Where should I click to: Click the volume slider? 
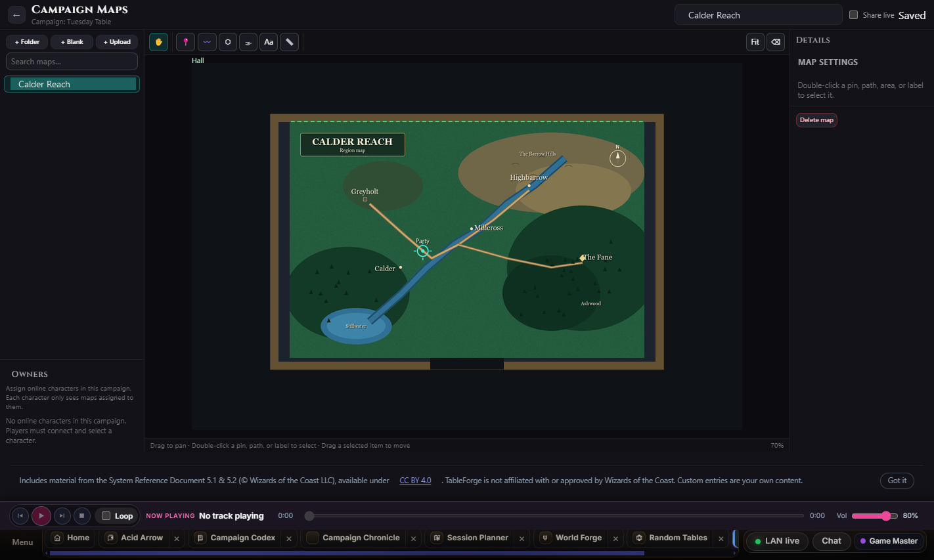point(875,516)
